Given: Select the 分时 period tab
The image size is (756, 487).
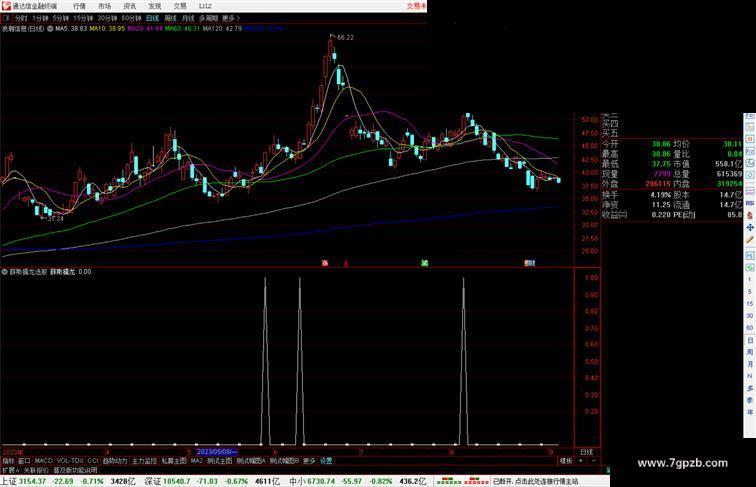Looking at the screenshot, I should tap(21, 18).
